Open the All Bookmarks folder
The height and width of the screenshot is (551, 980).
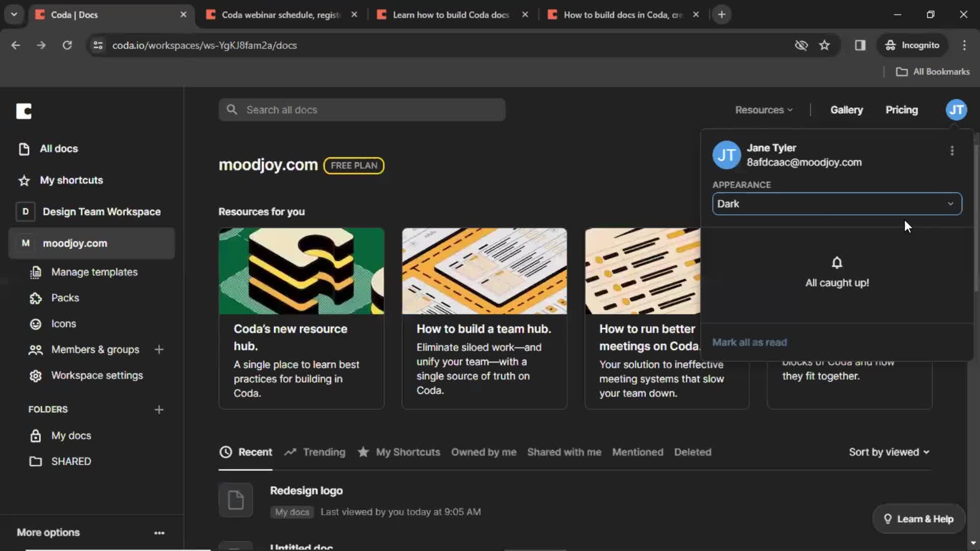[933, 72]
